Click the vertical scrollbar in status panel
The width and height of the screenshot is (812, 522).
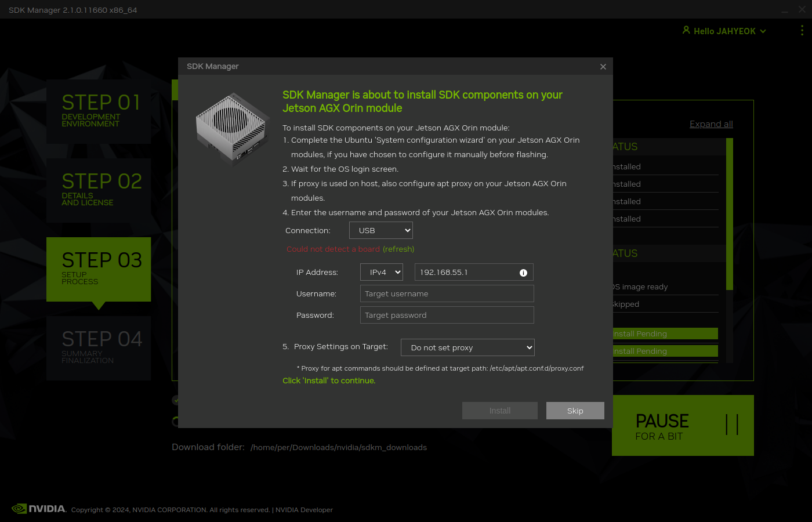click(x=730, y=213)
